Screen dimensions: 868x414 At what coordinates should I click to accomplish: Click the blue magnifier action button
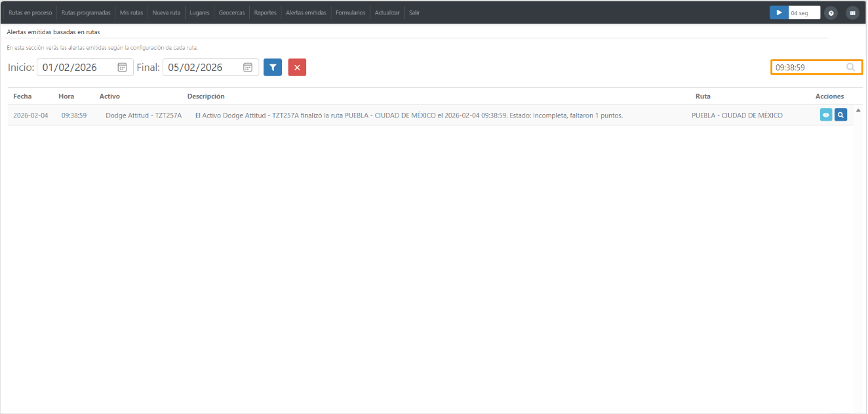pos(840,115)
